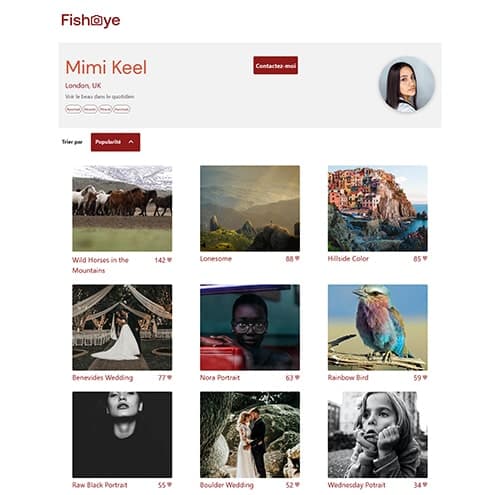Click Mimi Keel's round profile picture
The image size is (500, 495).
[407, 84]
